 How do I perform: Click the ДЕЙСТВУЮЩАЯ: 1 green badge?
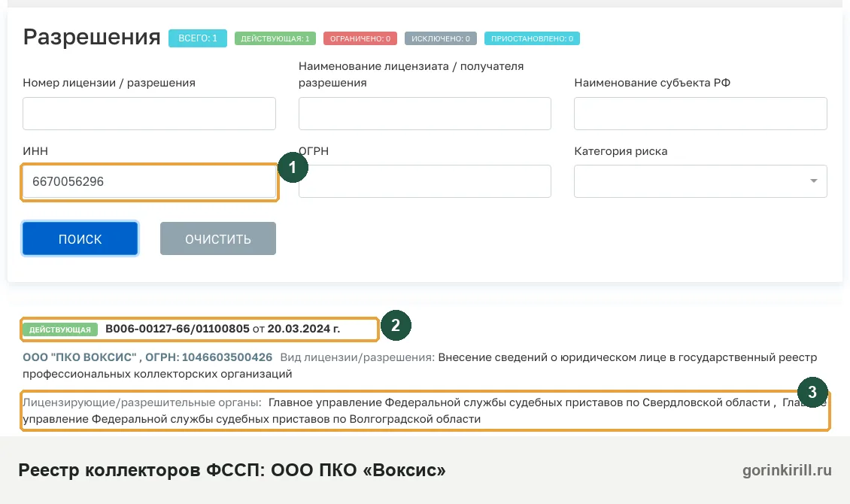tap(275, 38)
